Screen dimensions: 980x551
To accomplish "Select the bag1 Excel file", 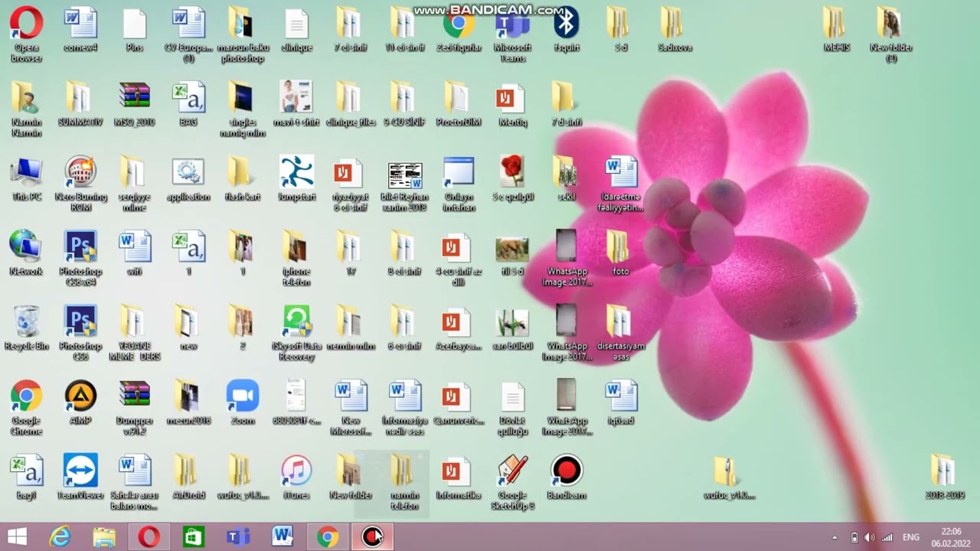I will click(26, 477).
